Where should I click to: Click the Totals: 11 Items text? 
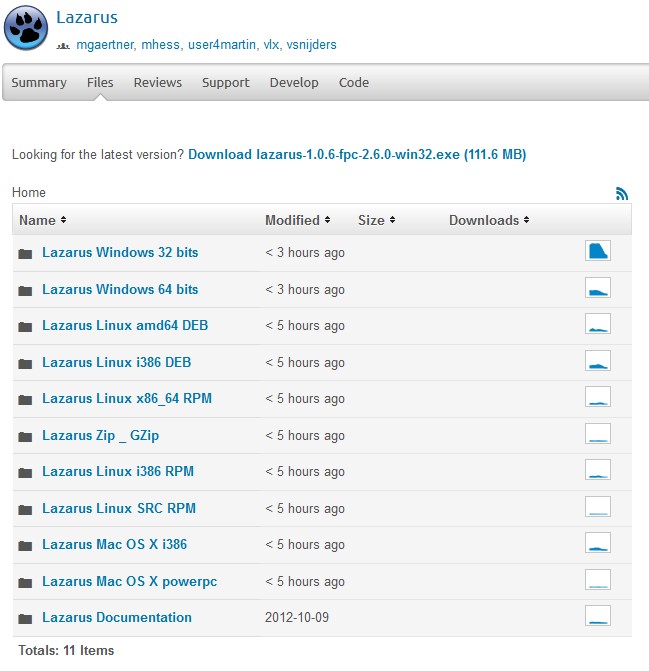(x=66, y=650)
